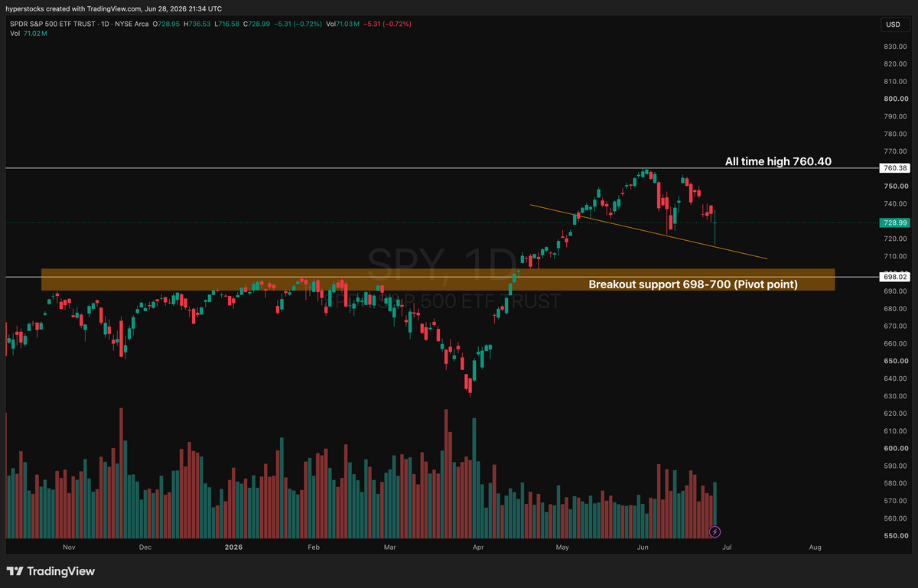
Task: Click the Apr date on time axis
Action: pos(478,547)
